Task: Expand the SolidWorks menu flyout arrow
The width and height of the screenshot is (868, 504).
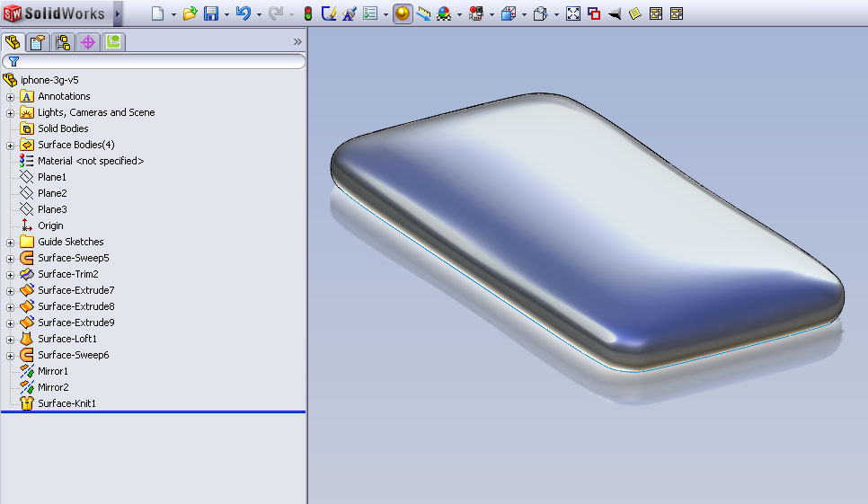Action: click(118, 13)
